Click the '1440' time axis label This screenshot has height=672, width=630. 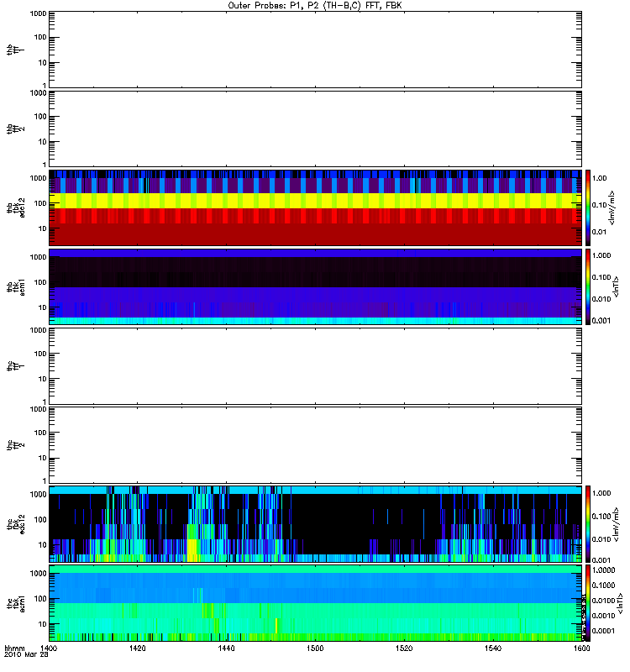click(226, 648)
